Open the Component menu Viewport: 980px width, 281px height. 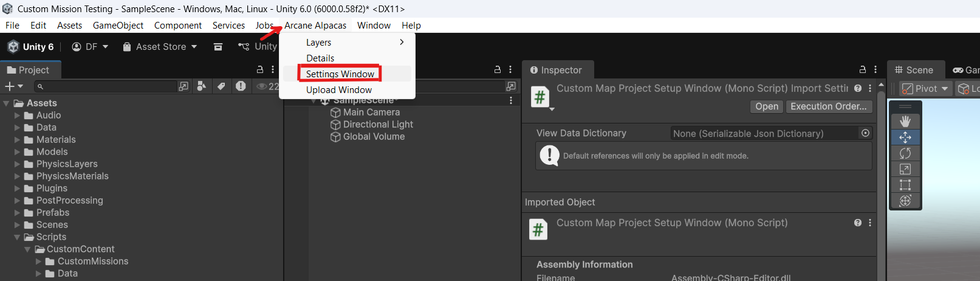pyautogui.click(x=178, y=26)
